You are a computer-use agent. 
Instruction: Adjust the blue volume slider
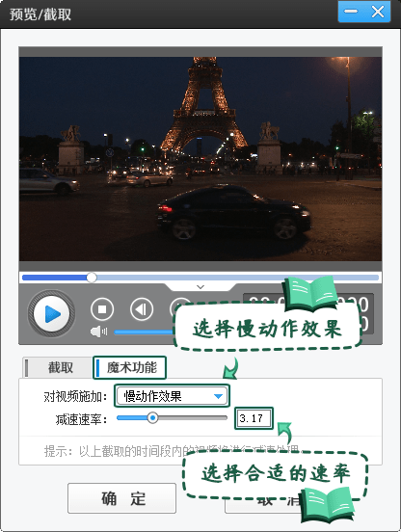[x=145, y=332]
